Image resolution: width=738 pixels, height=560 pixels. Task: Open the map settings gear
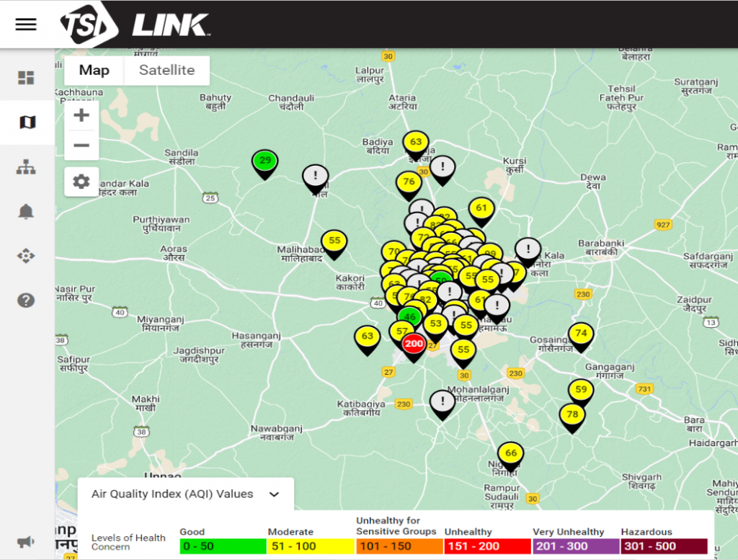81,182
